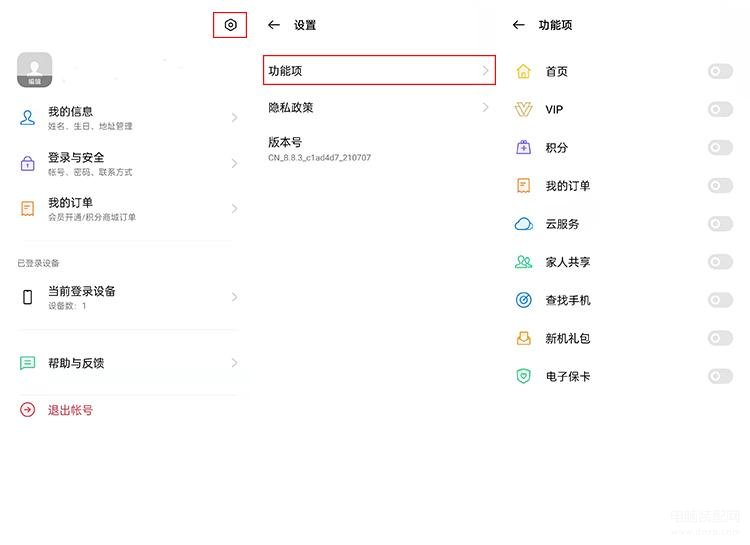Click 帮助与反馈 label
The width and height of the screenshot is (750, 545).
(x=76, y=363)
